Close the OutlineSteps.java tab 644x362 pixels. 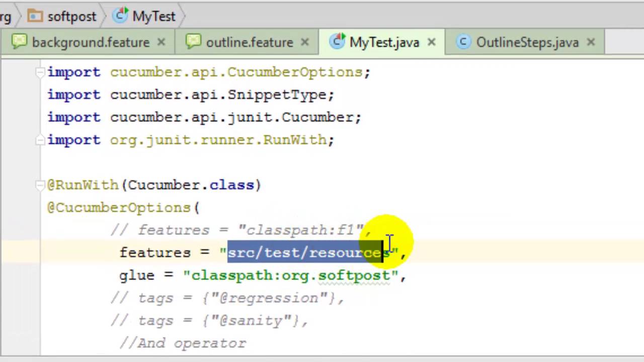click(591, 43)
